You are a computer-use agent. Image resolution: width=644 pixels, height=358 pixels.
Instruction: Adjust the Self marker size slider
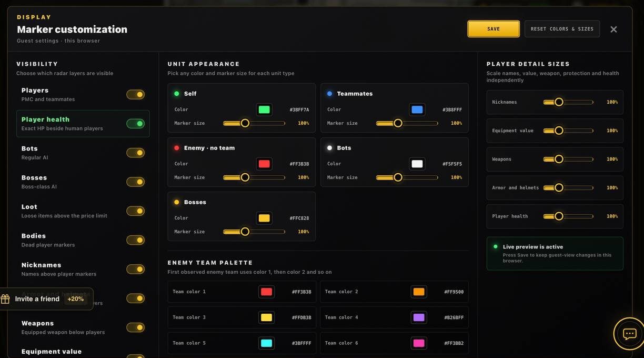coord(254,123)
